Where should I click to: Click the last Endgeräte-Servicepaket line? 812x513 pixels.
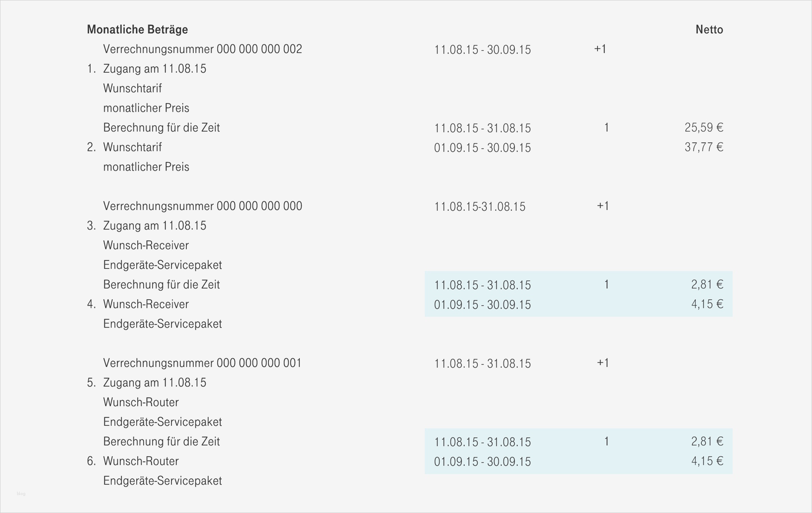coord(162,481)
